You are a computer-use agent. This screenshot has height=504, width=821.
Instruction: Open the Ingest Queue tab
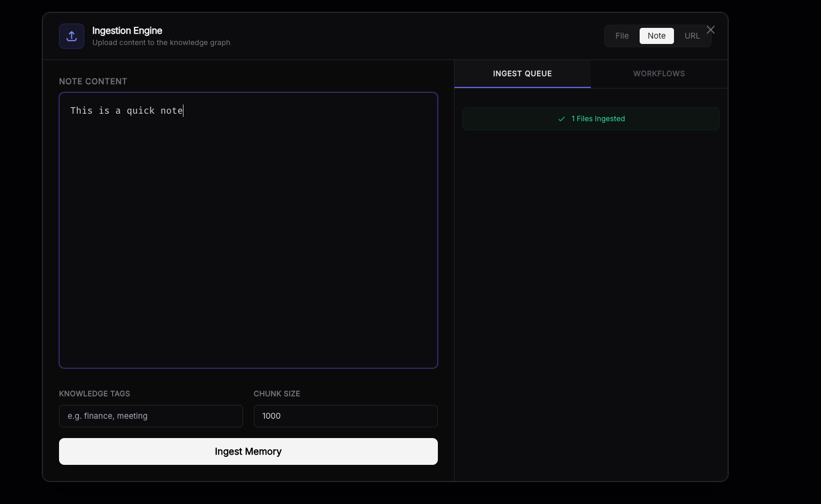click(x=522, y=74)
